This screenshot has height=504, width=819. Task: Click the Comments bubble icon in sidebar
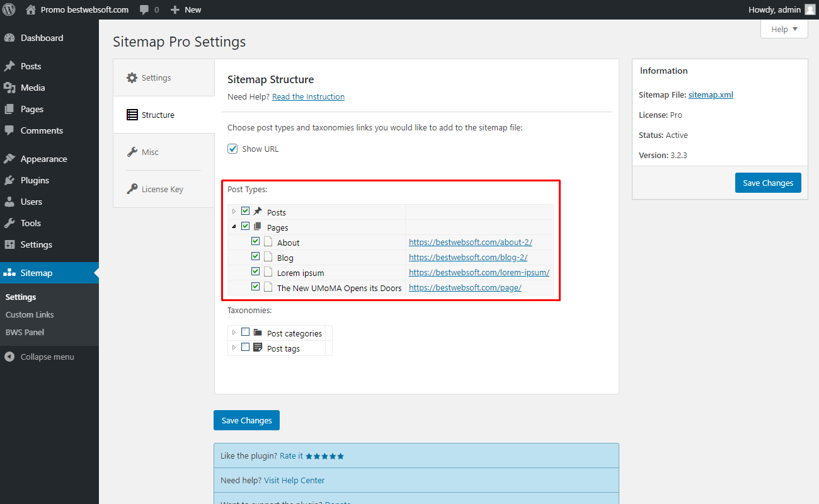coord(9,130)
